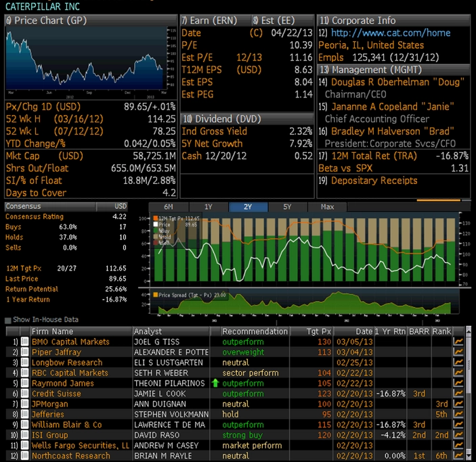Screen dimensions: 476x462
Task: Open Jananne A Copeland profile
Action: click(x=393, y=106)
